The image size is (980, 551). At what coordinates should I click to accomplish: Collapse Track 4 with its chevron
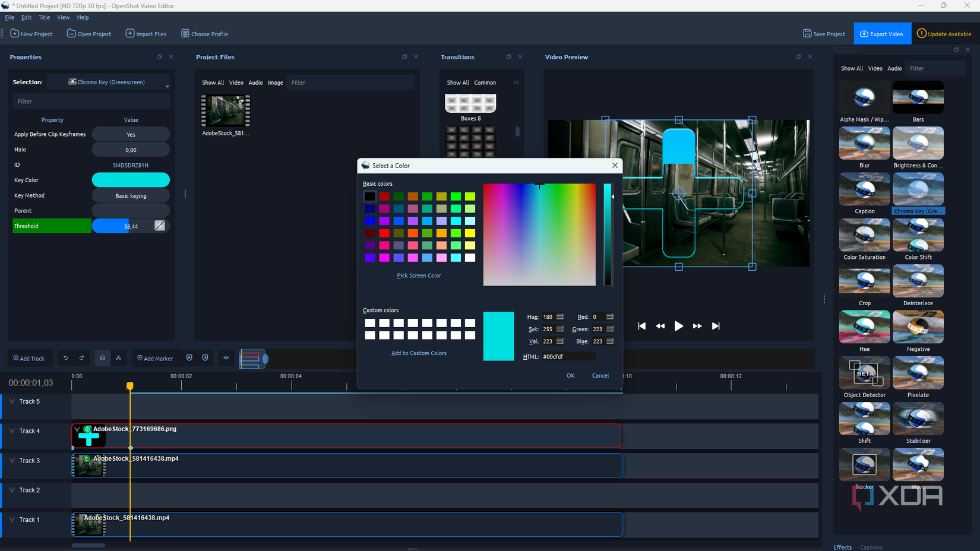click(x=12, y=430)
